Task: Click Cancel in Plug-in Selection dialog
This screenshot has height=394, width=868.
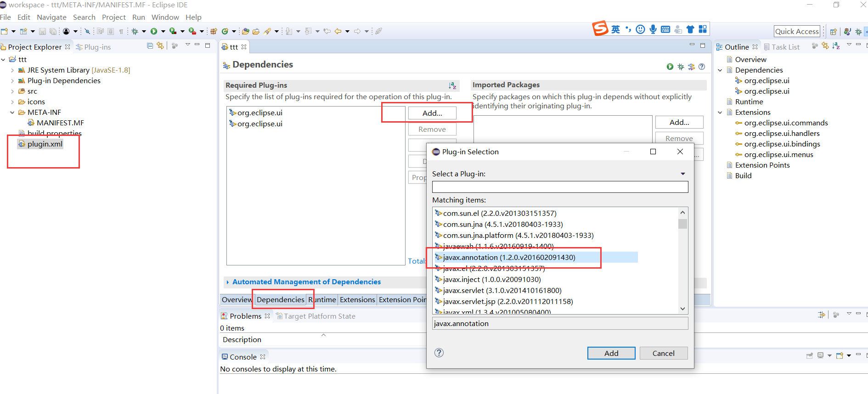Action: (664, 353)
